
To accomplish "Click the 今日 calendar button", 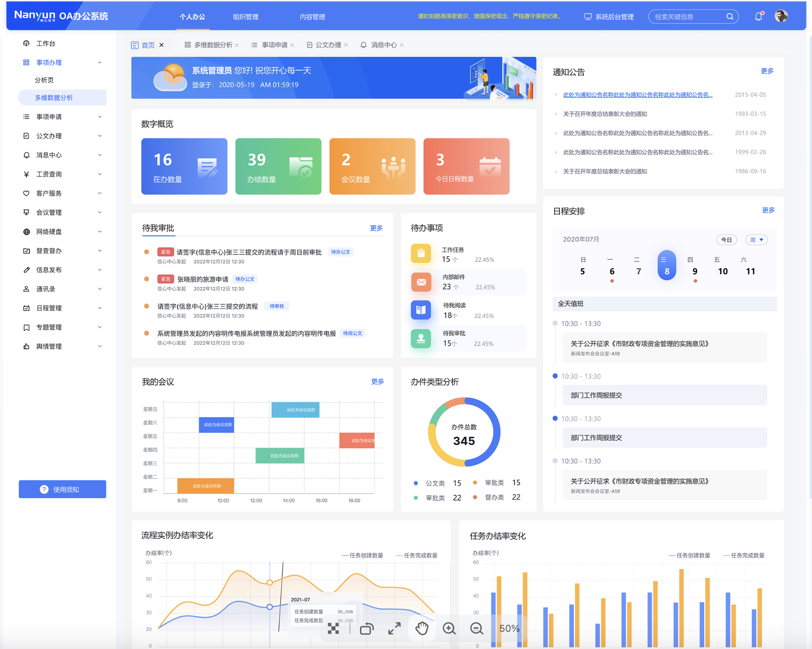I will coord(726,240).
